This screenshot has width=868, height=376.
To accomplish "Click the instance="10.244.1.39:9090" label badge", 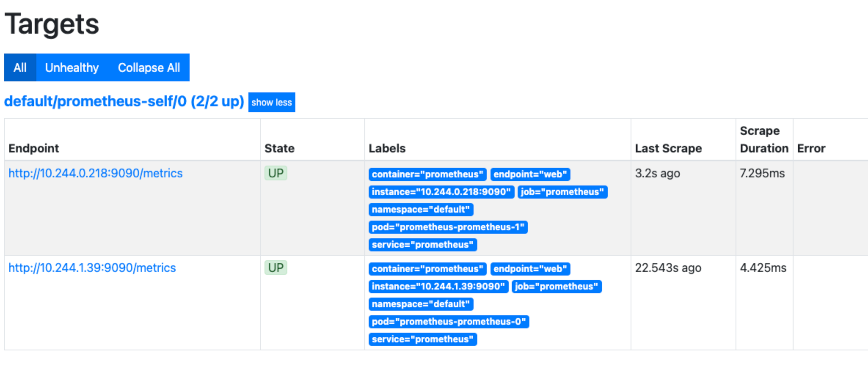I will click(x=438, y=287).
